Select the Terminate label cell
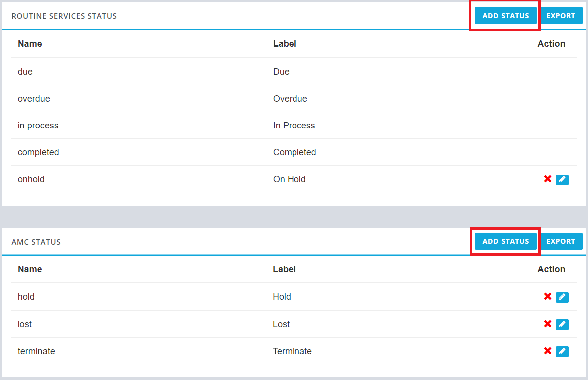This screenshot has height=380, width=588. pyautogui.click(x=292, y=351)
